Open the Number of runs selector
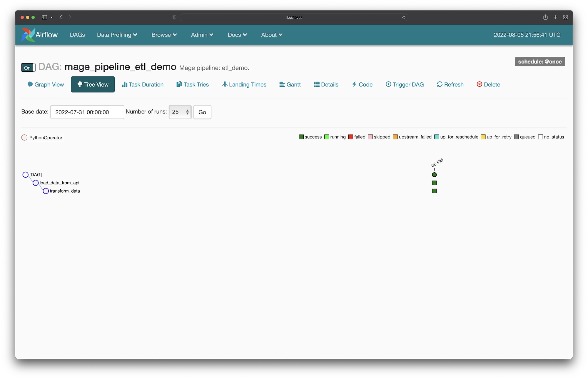Viewport: 588px width, 379px height. tap(180, 112)
